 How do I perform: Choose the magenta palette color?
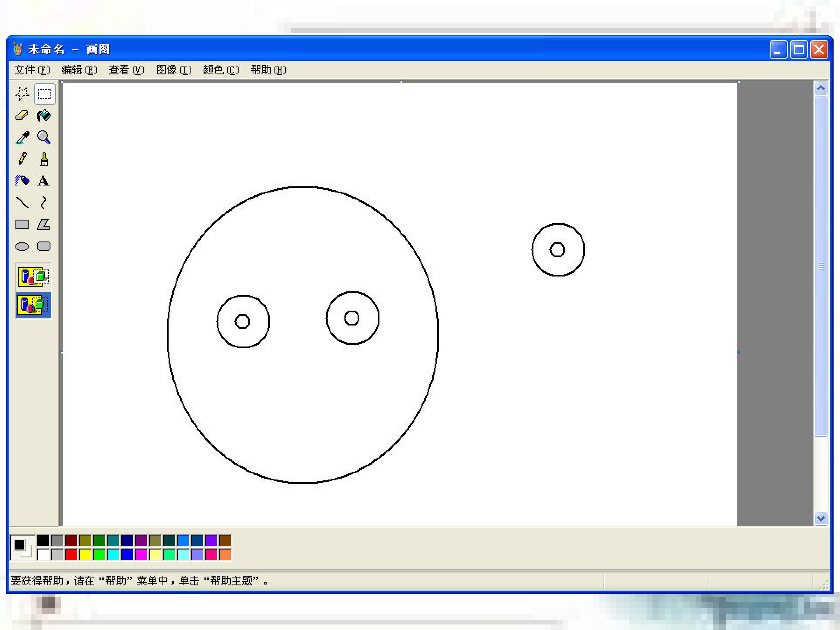click(141, 554)
